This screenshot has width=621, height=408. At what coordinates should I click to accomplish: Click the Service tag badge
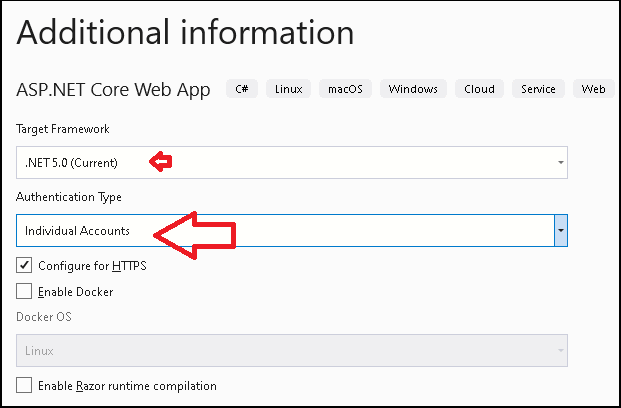click(x=538, y=89)
